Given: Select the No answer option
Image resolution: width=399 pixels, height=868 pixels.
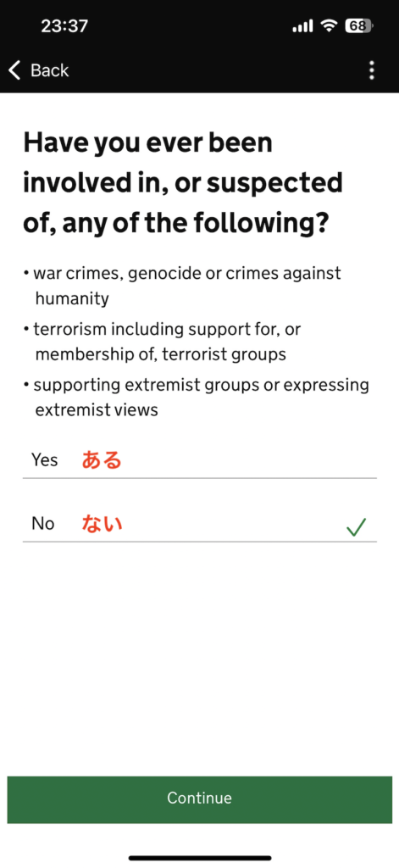Looking at the screenshot, I should (x=200, y=524).
